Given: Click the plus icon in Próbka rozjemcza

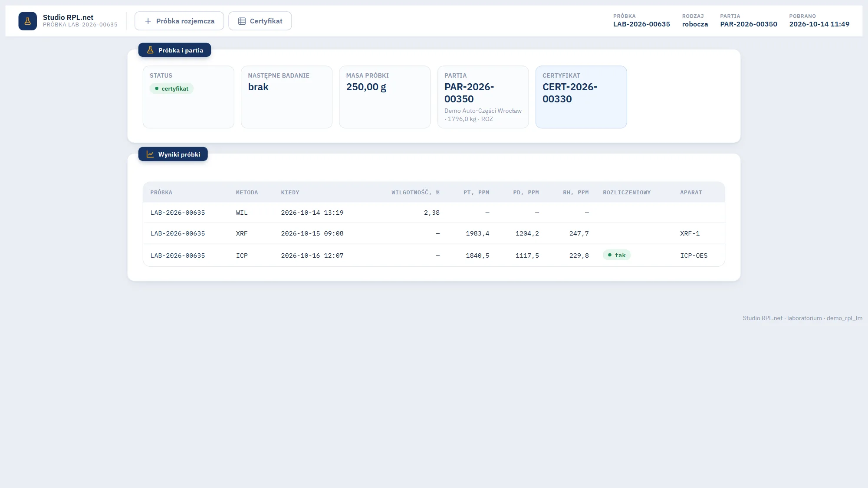Looking at the screenshot, I should 148,21.
